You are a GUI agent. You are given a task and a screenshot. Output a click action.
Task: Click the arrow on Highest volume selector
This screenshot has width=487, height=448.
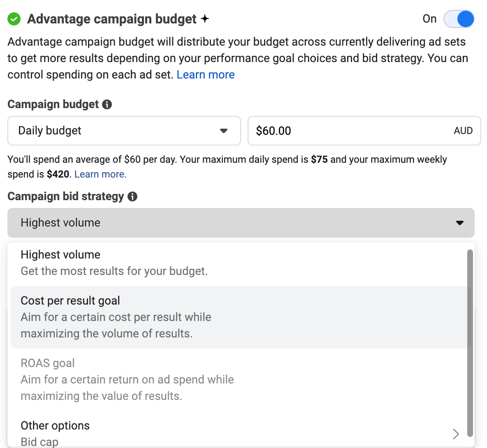pos(459,223)
